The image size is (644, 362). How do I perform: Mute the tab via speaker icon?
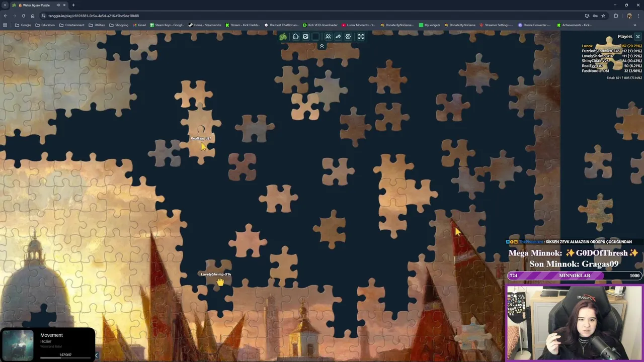tap(58, 5)
